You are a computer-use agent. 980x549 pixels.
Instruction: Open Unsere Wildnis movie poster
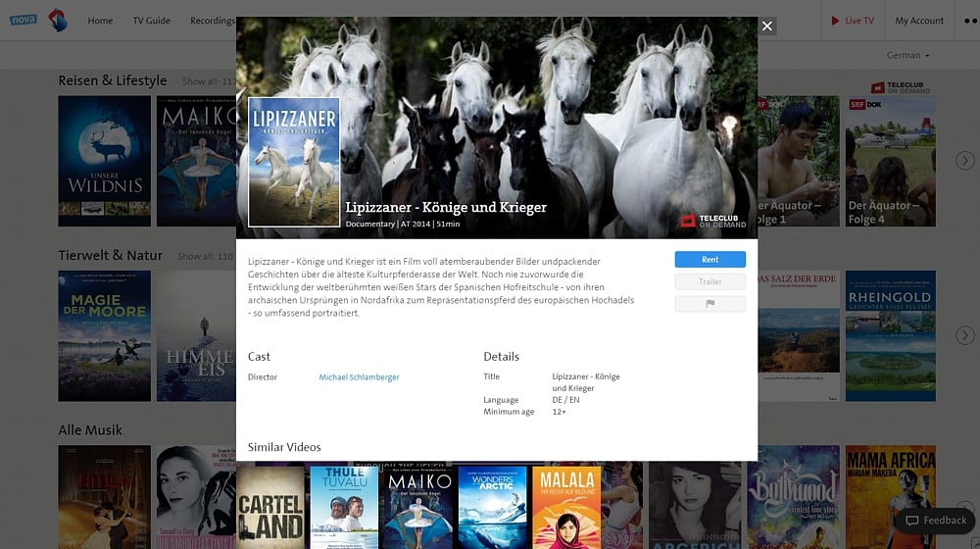(x=105, y=161)
